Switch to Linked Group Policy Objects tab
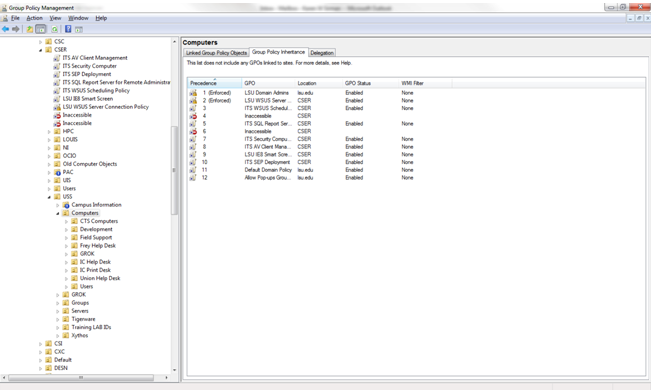 tap(216, 53)
